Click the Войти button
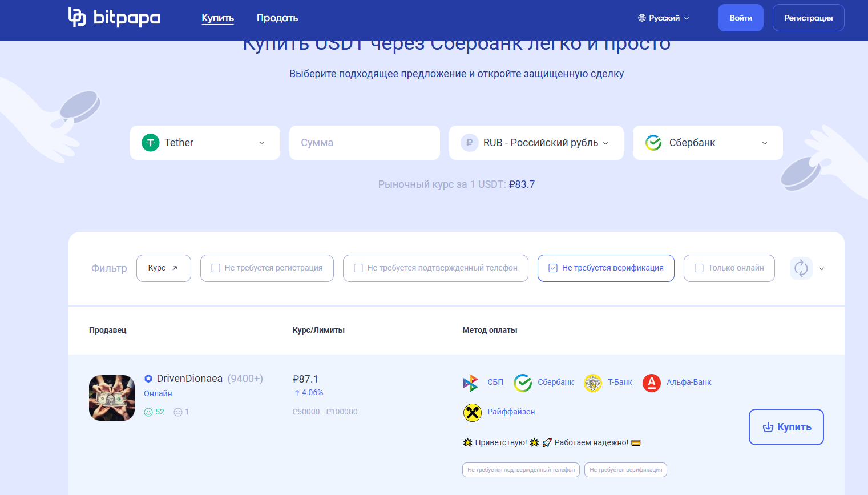Image resolution: width=868 pixels, height=495 pixels. (x=741, y=18)
